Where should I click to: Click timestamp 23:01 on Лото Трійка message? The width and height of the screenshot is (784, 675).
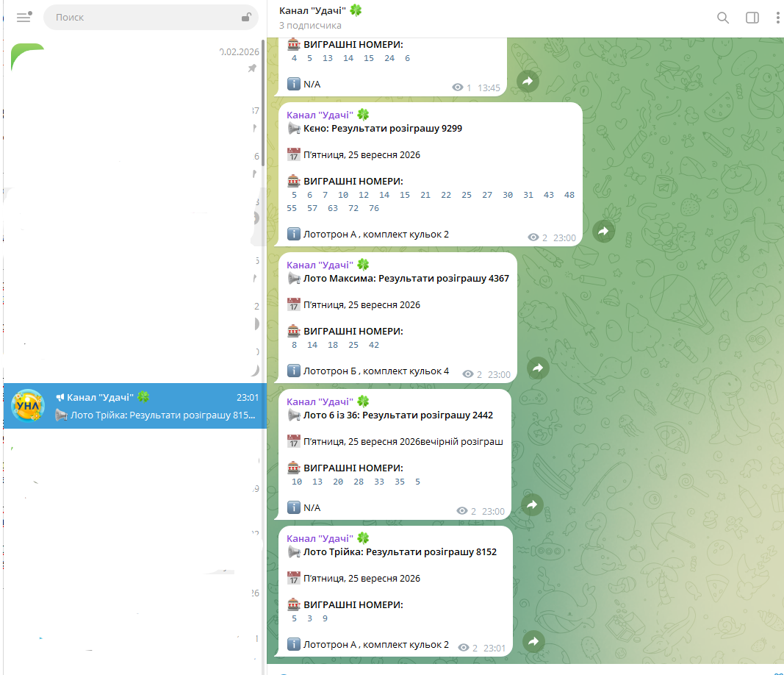pos(494,648)
